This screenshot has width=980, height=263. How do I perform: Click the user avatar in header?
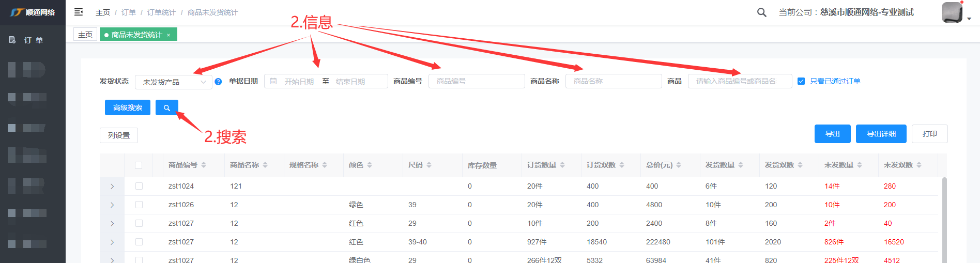coord(952,12)
